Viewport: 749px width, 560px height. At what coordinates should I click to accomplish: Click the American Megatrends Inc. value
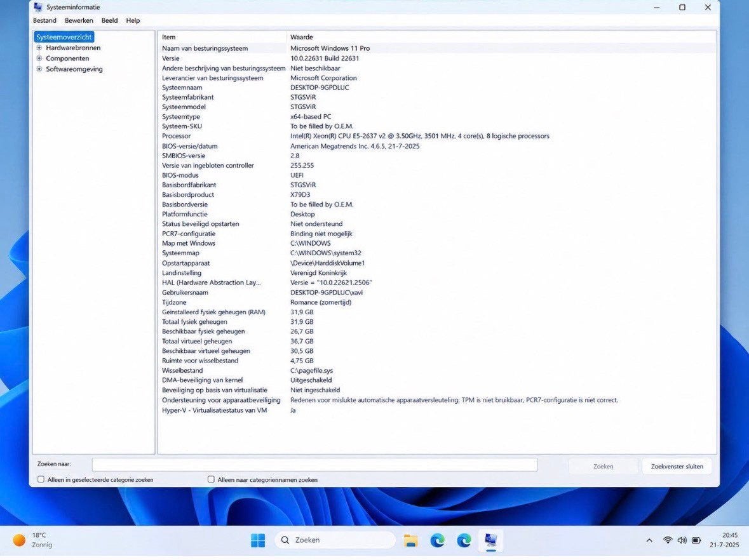[355, 146]
